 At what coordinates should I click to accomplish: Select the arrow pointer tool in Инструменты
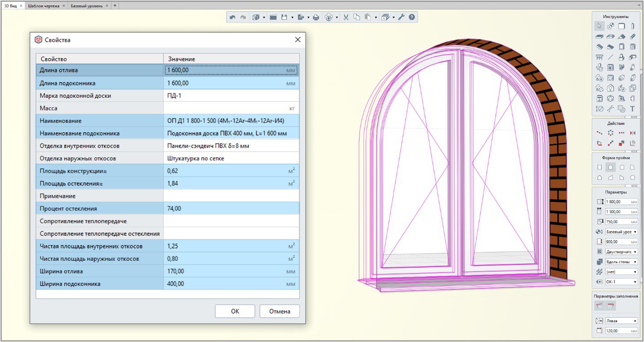point(599,26)
